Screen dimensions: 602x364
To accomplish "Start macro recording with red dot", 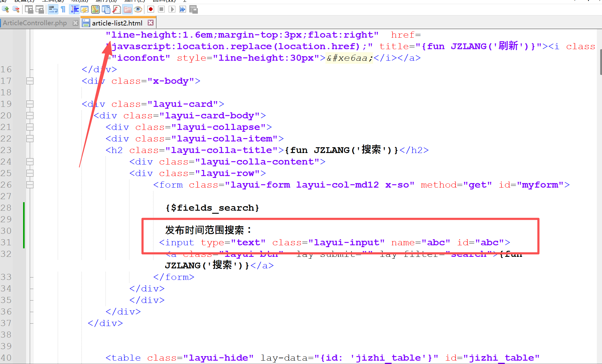I will (x=150, y=9).
